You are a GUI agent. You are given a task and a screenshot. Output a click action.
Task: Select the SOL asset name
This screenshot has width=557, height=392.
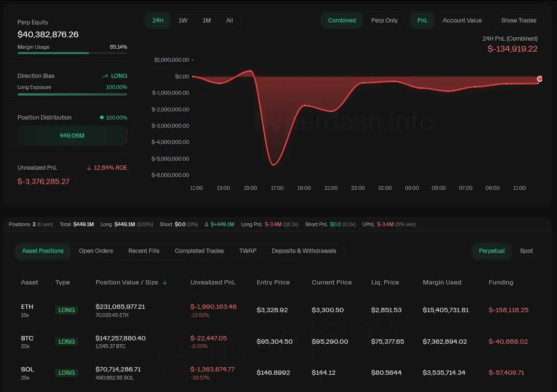coord(27,370)
